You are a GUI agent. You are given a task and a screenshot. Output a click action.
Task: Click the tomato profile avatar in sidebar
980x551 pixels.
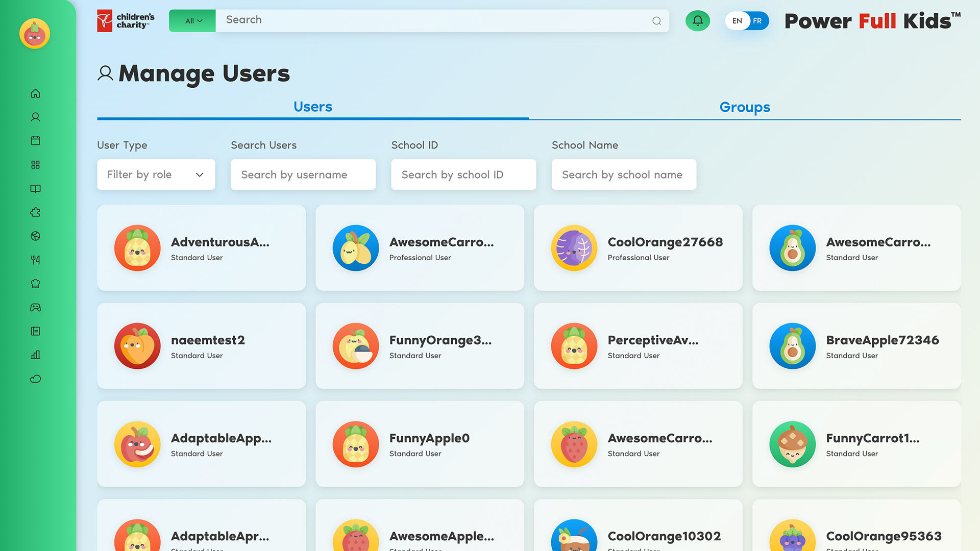[x=35, y=34]
